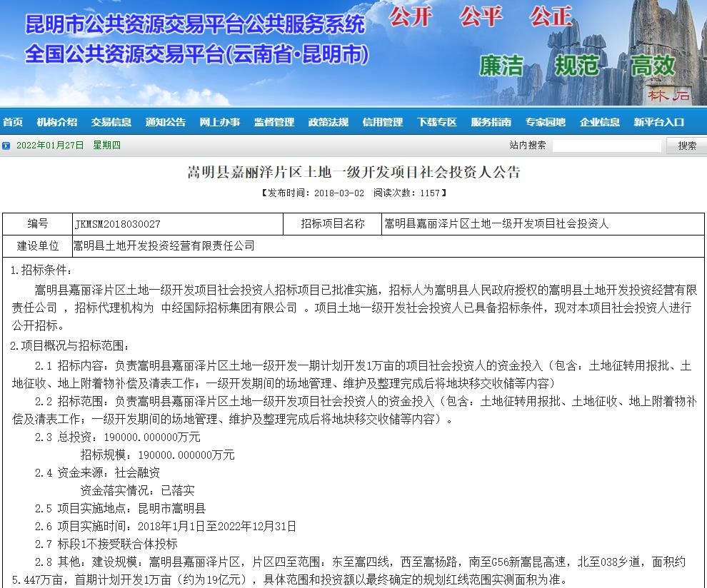Open the 新平台入口 menu item

pos(658,121)
